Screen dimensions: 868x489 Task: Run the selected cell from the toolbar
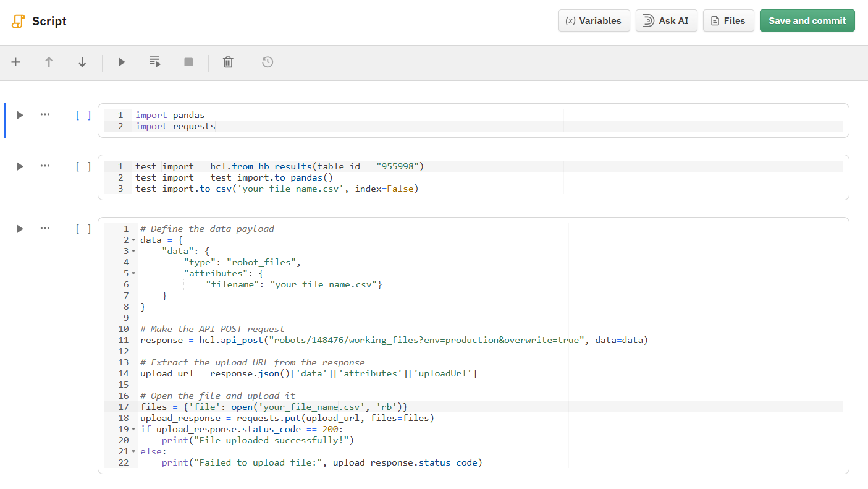[121, 62]
